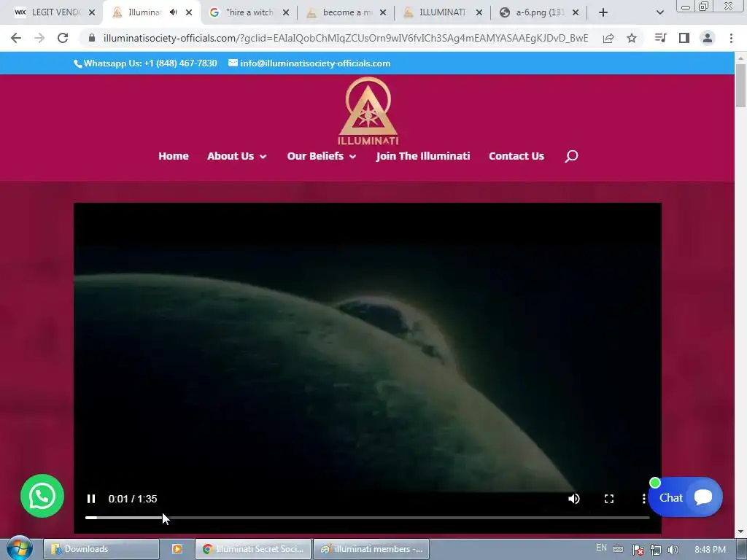Toggle the browser side panel
The width and height of the screenshot is (747, 560).
tap(684, 38)
